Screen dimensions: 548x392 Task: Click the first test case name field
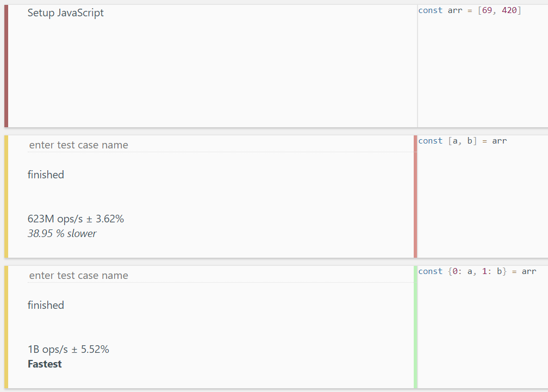(x=220, y=145)
